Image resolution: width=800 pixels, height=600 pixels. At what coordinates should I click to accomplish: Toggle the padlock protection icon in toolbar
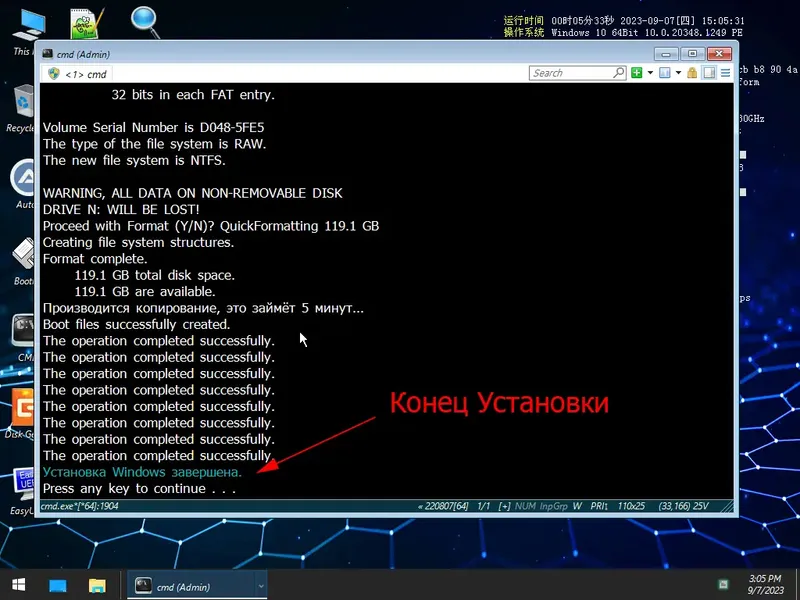click(692, 73)
